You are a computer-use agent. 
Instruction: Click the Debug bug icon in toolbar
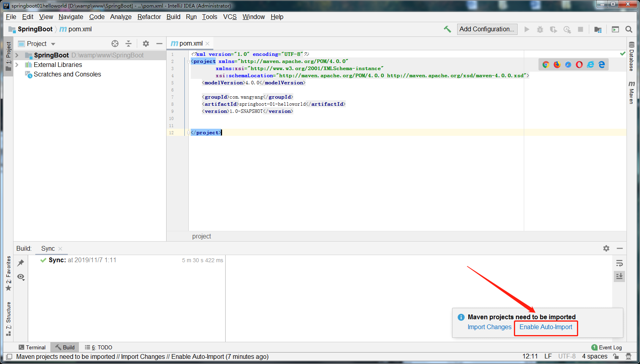[x=540, y=29]
